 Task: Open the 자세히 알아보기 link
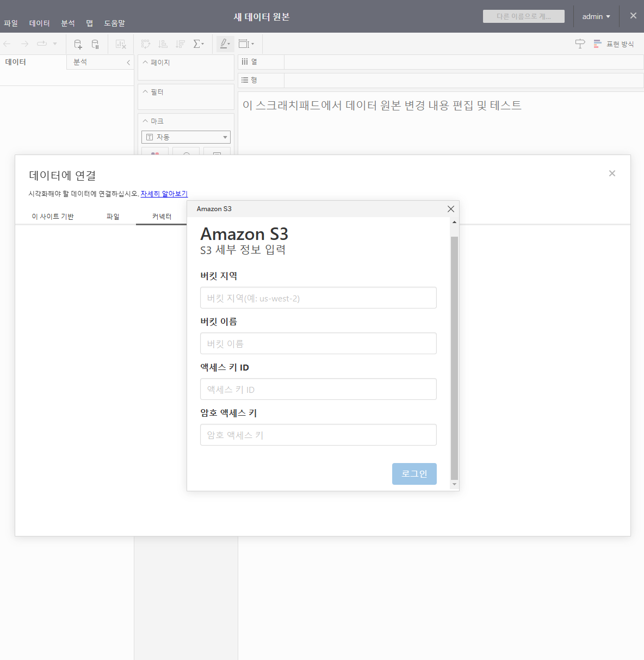164,194
